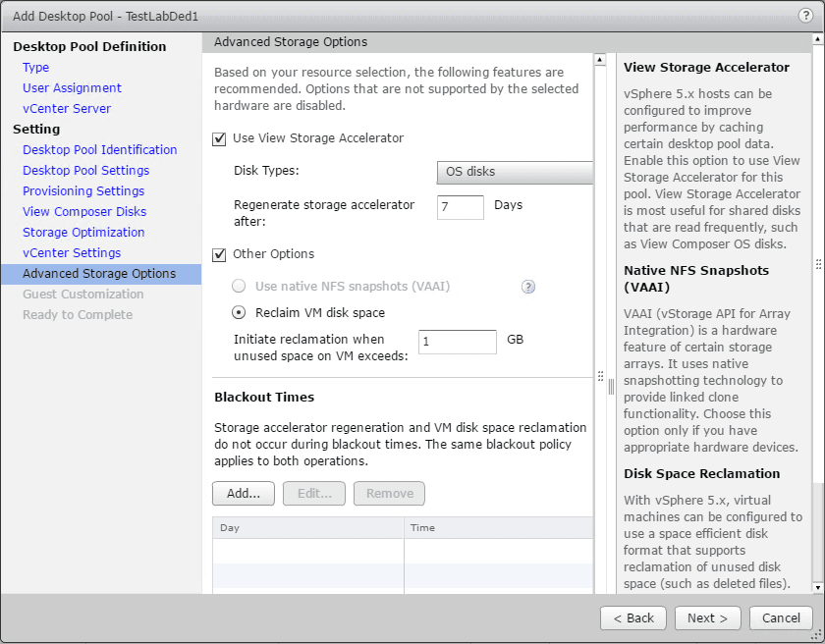Go to Desktop Pool Settings step
Screen dimensions: 825x644
(x=85, y=171)
